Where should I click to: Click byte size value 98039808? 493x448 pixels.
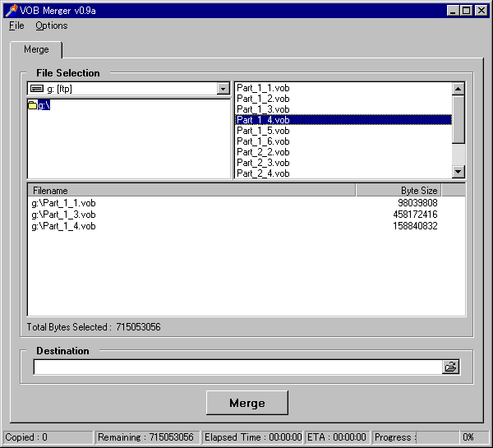[x=417, y=203]
